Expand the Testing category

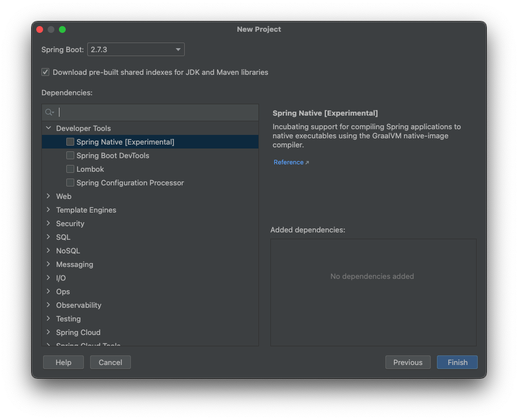(x=49, y=318)
